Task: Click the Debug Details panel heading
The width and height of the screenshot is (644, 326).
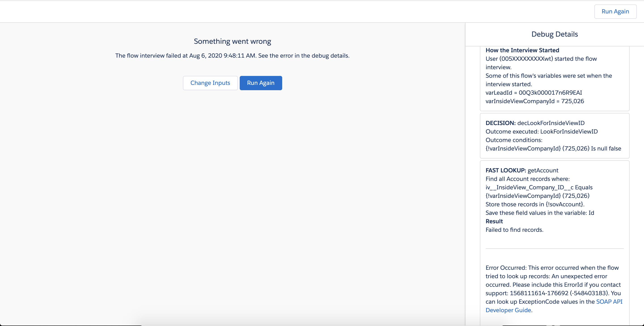Action: tap(554, 34)
